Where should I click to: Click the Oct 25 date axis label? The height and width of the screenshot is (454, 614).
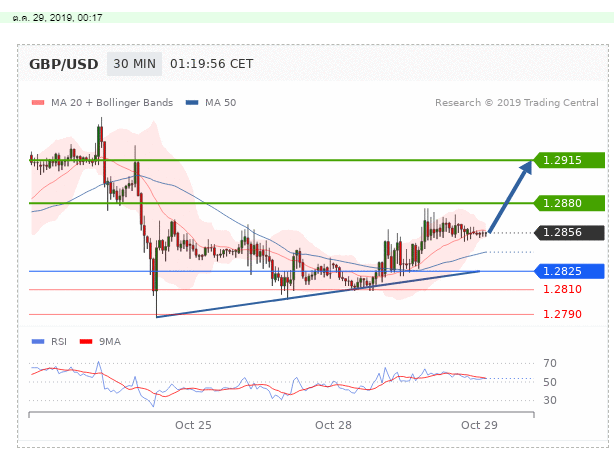[x=193, y=425]
